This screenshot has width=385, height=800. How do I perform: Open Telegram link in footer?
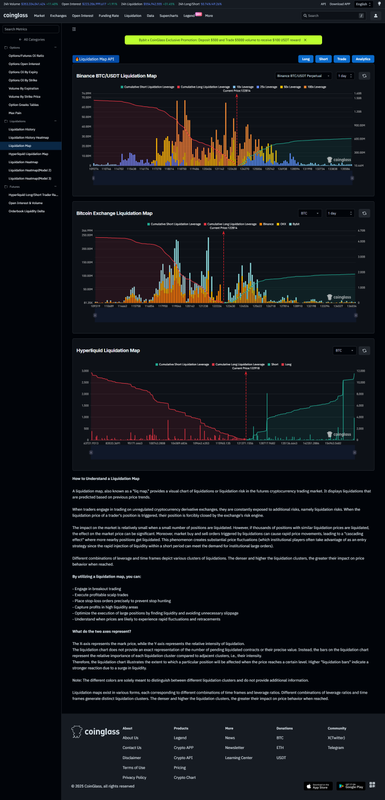click(x=336, y=748)
